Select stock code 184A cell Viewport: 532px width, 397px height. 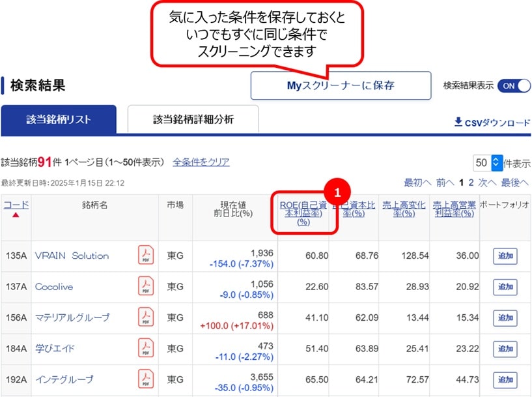16,349
